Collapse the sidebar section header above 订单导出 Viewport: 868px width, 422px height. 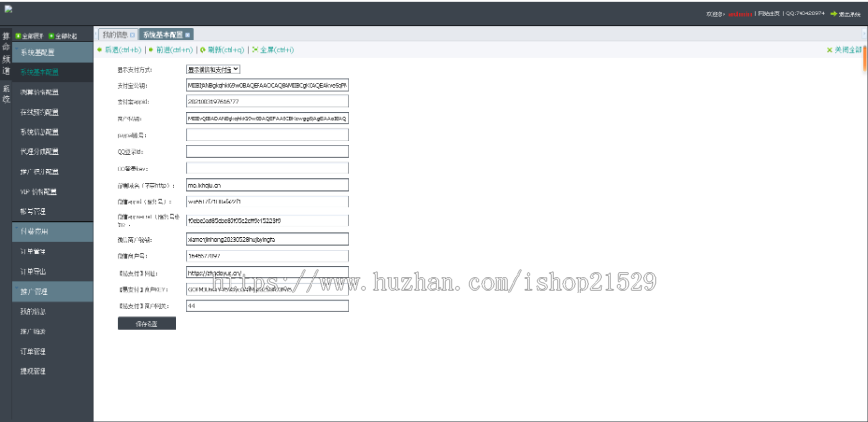52,232
